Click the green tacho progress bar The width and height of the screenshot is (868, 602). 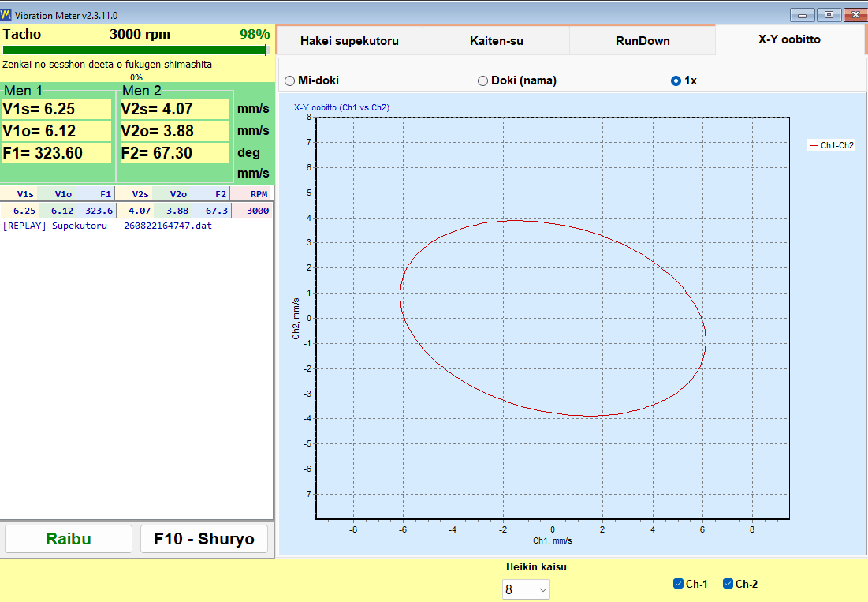(x=135, y=50)
